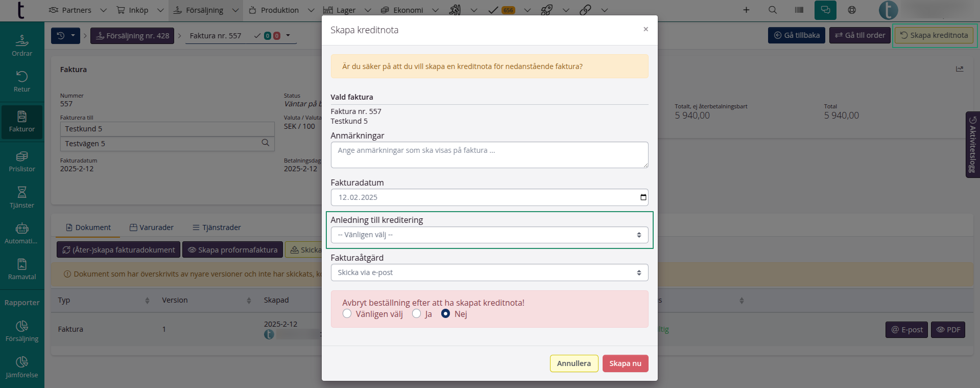The width and height of the screenshot is (980, 388).
Task: Open the Ramavtal sidebar icon
Action: pyautogui.click(x=22, y=269)
